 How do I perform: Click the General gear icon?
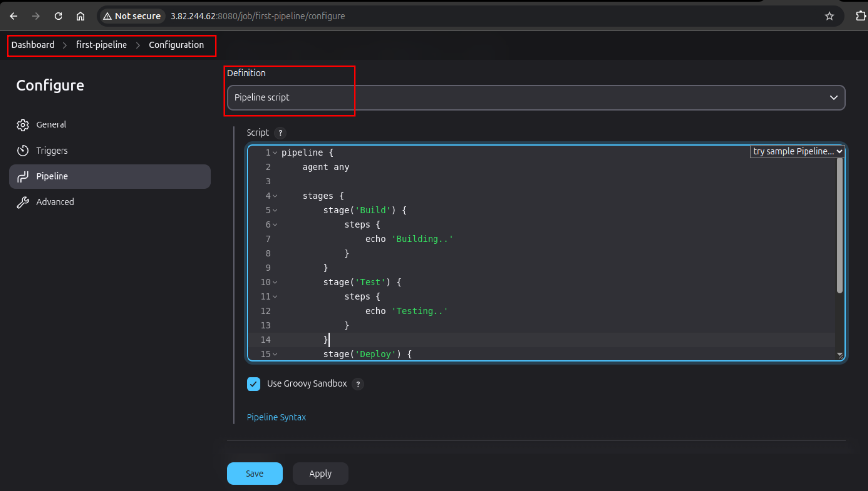[23, 125]
